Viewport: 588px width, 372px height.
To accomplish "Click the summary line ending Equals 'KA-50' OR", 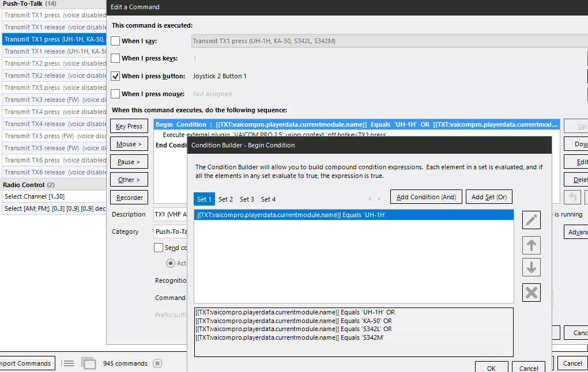I will tap(293, 321).
